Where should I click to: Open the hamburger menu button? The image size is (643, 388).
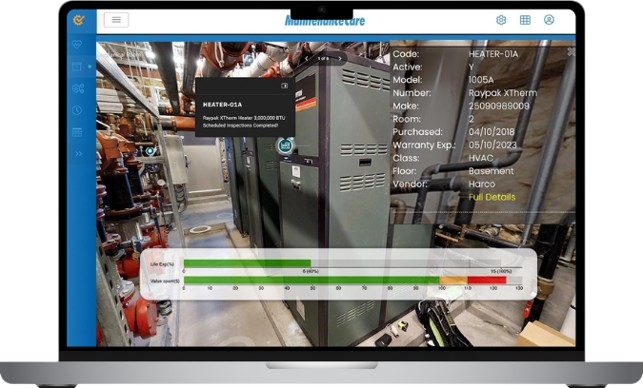(x=116, y=20)
